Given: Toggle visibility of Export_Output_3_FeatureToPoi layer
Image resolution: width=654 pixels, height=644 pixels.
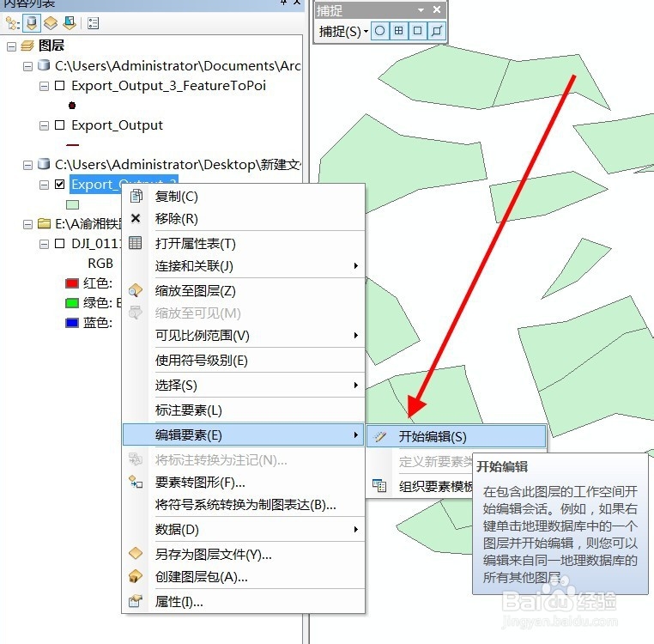Looking at the screenshot, I should (x=59, y=86).
